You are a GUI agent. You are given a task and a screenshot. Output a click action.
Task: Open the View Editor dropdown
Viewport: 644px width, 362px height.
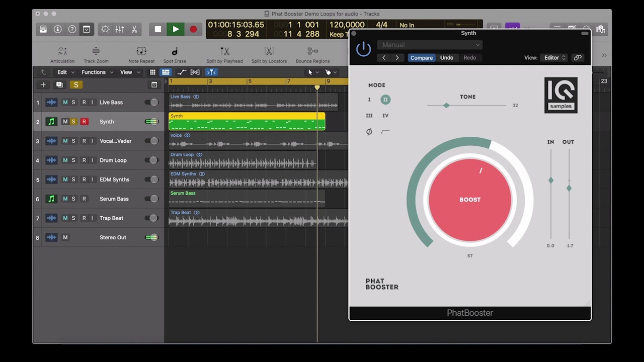click(554, 58)
